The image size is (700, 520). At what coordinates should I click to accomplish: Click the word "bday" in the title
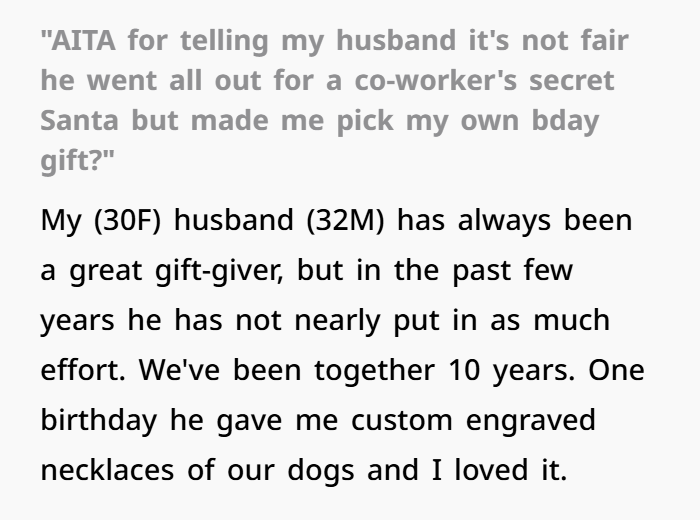click(x=565, y=121)
